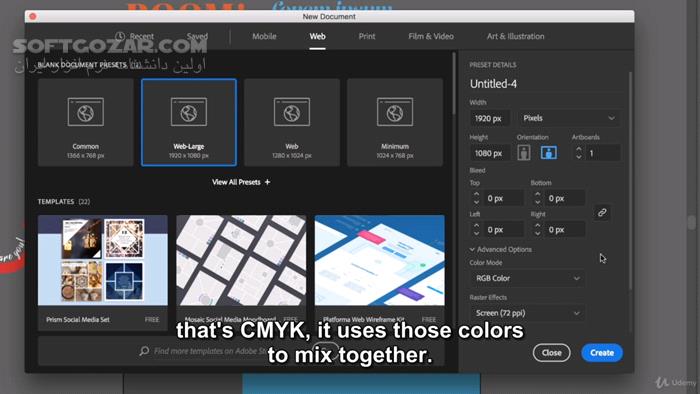This screenshot has height=394, width=700.
Task: Open Platforma Web Wireframe Kit template
Action: click(379, 273)
